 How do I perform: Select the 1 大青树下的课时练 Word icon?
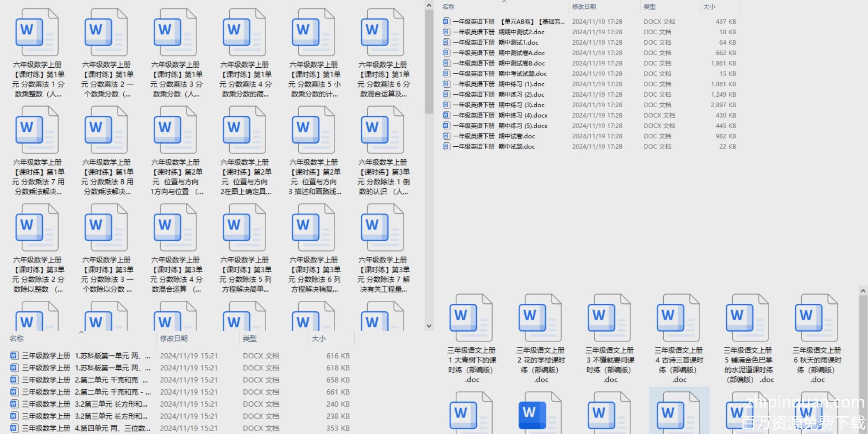coord(471,319)
